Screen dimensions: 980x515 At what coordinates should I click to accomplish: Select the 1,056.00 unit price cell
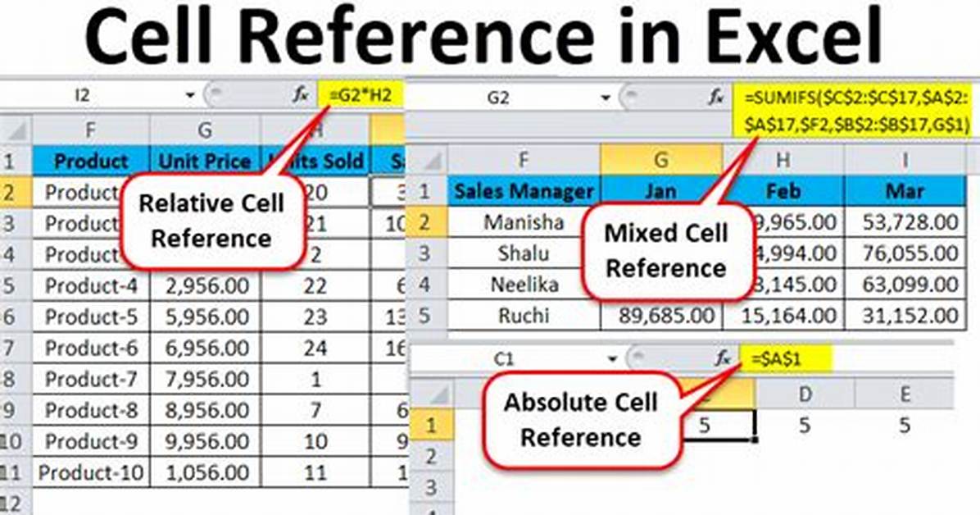pyautogui.click(x=205, y=472)
